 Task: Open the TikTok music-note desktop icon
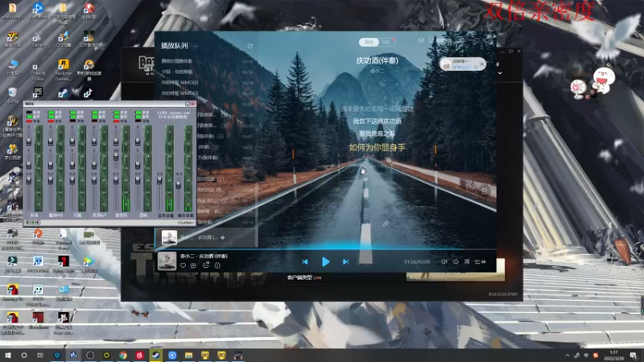pos(89,93)
